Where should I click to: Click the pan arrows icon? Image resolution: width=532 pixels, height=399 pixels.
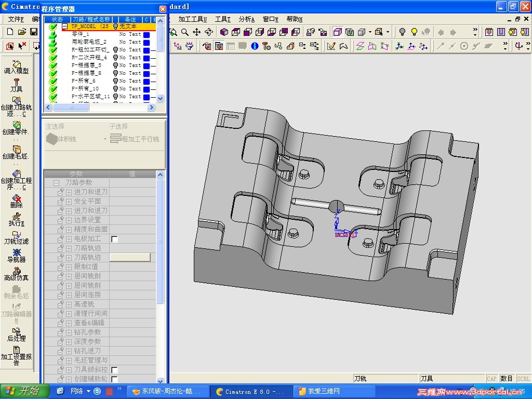coord(197,32)
